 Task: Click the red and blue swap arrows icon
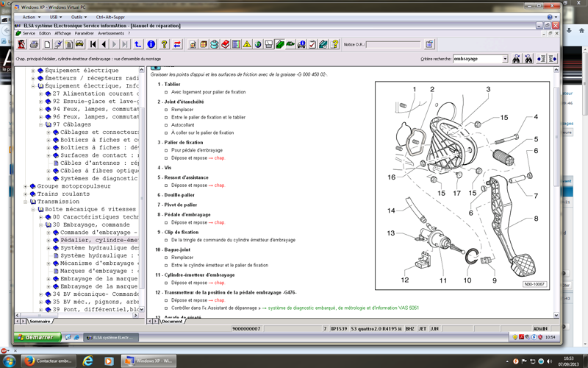pos(177,44)
